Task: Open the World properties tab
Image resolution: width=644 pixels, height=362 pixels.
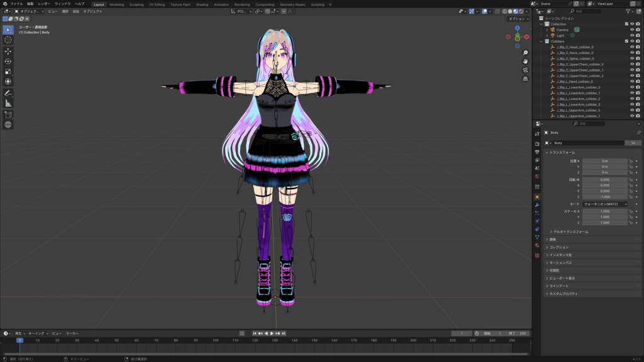Action: coord(537,177)
